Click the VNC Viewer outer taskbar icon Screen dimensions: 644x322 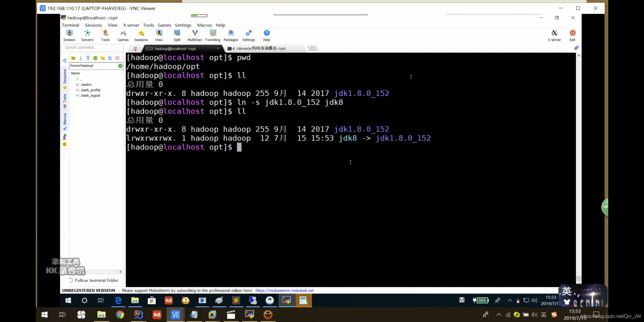click(x=175, y=315)
